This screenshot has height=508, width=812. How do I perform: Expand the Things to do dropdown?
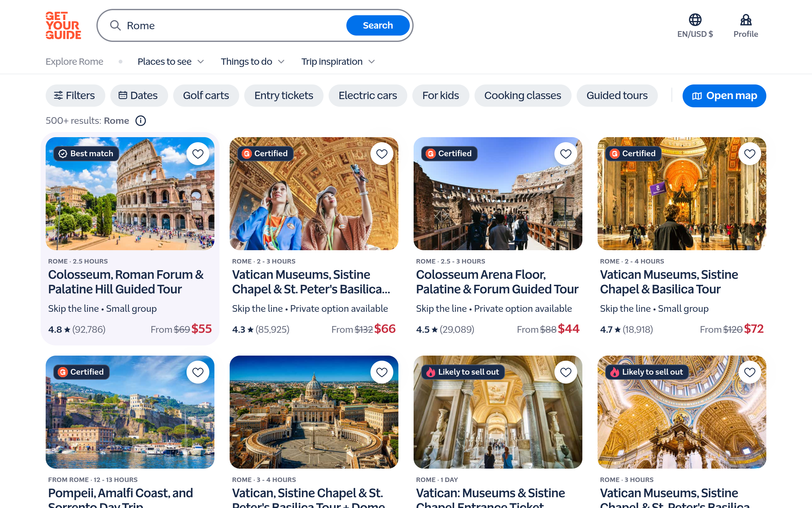click(x=253, y=62)
